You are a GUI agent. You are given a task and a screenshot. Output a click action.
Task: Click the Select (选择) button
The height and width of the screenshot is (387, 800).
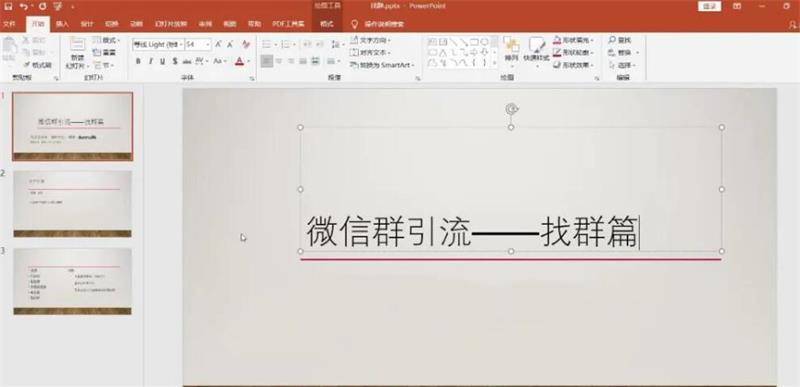tap(622, 65)
